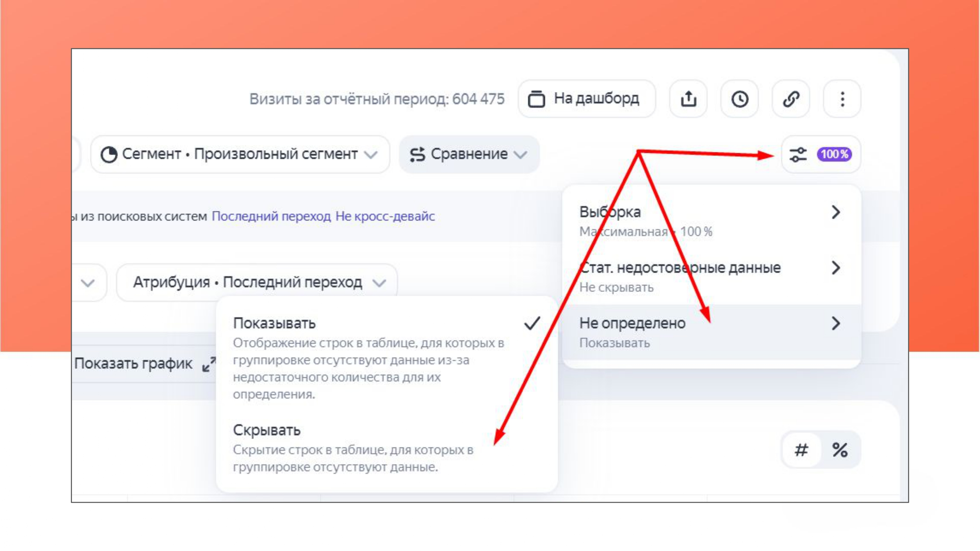The image size is (980, 551).
Task: Click "Показать график" button
Action: click(133, 364)
